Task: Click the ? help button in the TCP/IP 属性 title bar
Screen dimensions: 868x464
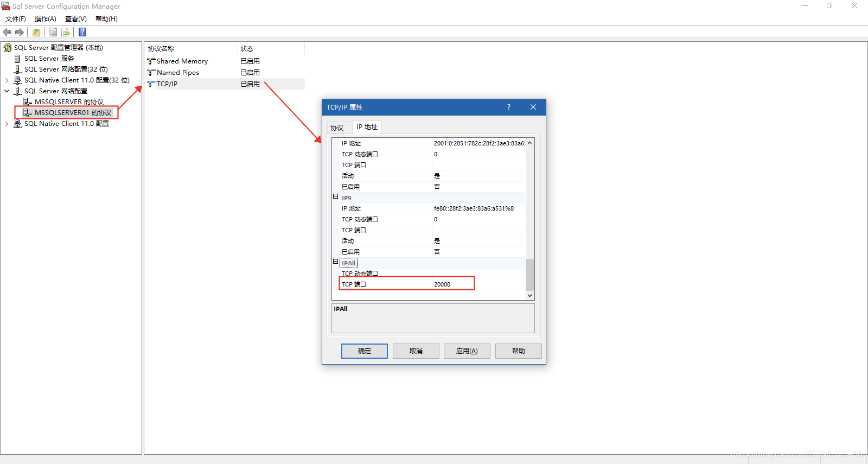Action: coord(509,107)
